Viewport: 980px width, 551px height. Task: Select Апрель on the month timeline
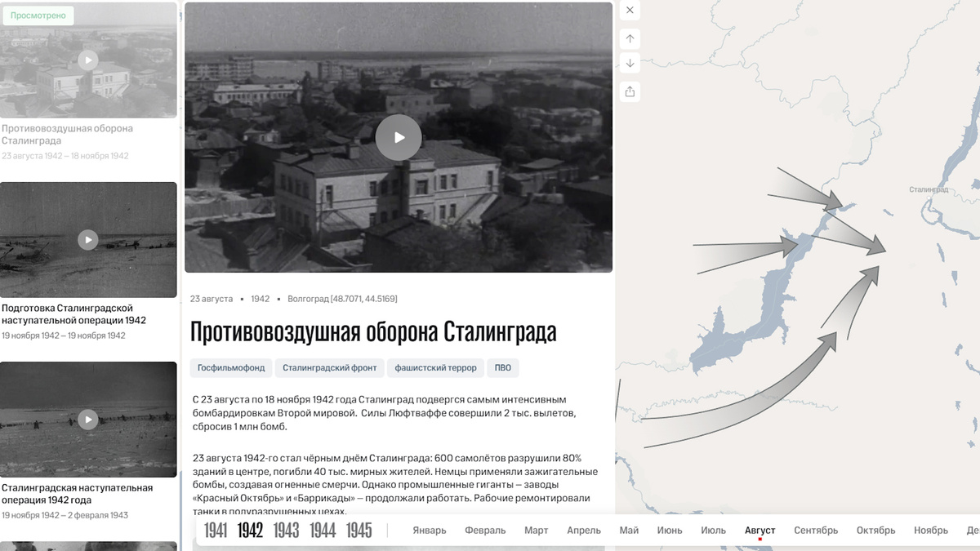pos(584,531)
